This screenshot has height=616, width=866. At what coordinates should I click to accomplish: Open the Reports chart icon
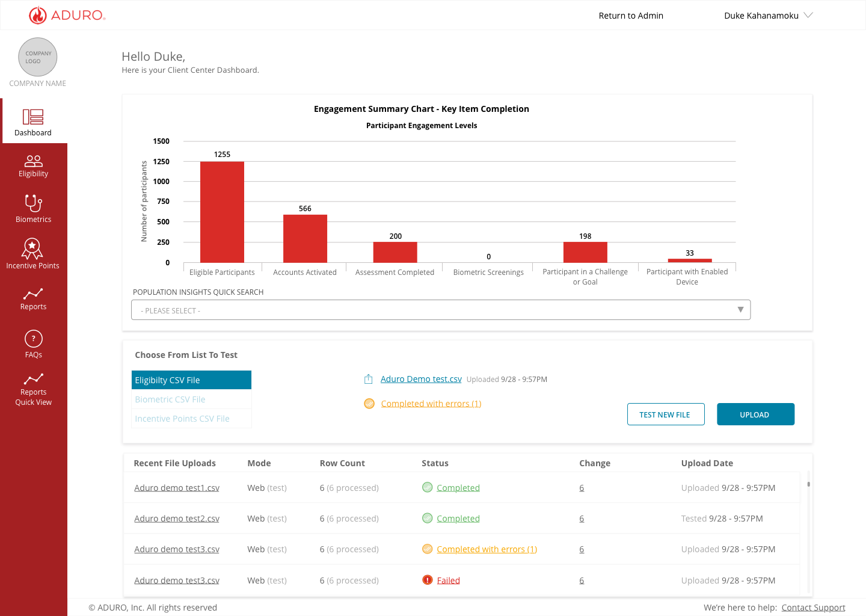click(x=33, y=294)
